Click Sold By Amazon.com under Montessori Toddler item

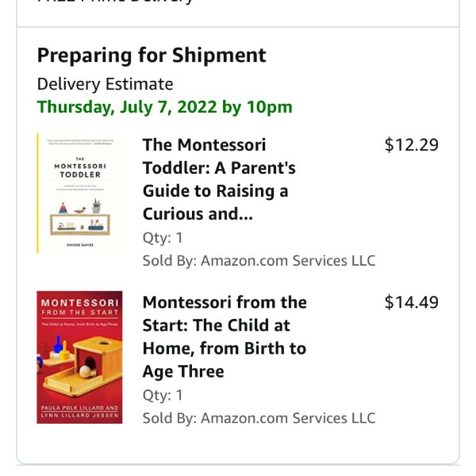259,261
